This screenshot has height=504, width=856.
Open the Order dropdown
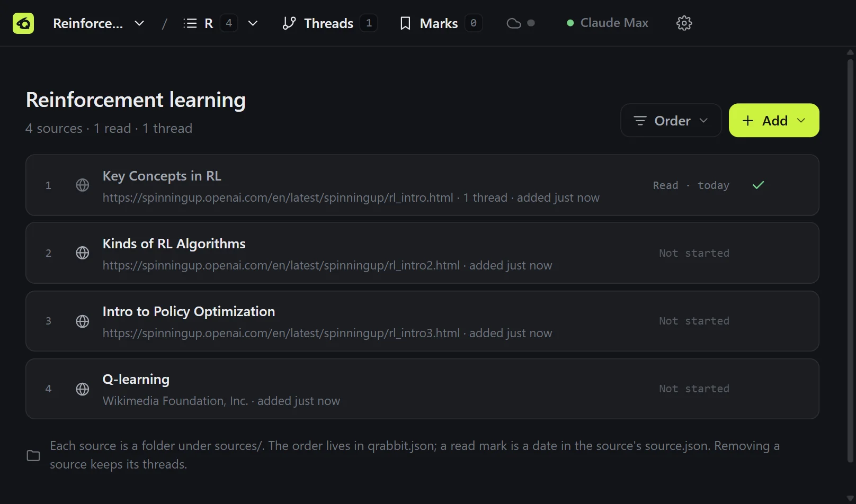click(671, 121)
